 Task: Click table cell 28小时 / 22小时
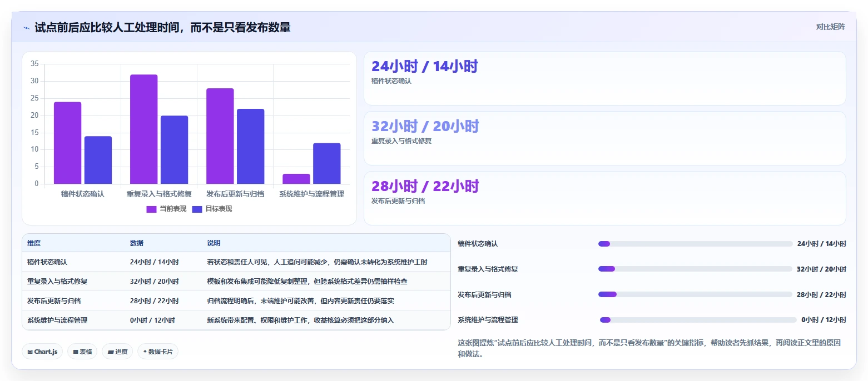click(x=155, y=301)
